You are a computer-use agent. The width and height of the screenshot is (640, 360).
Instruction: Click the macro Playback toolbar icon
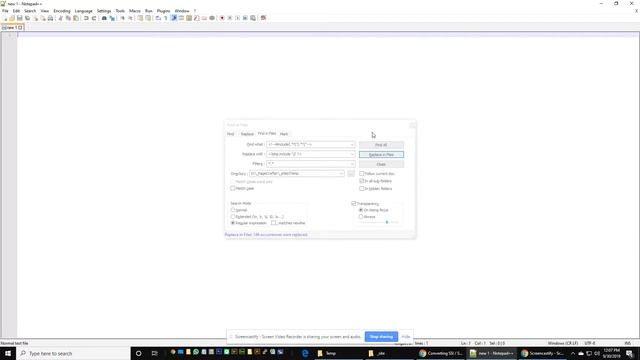pos(238,18)
